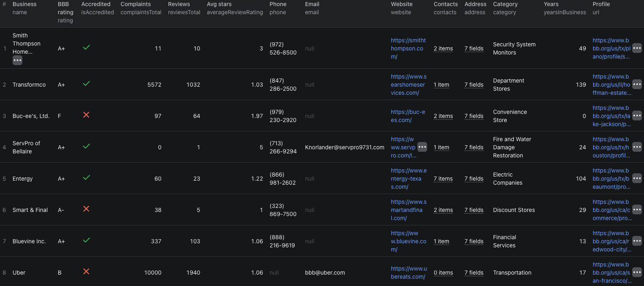Viewport: 644px width, 286px height.
Task: Open buc-ees.com website link
Action: 408,116
